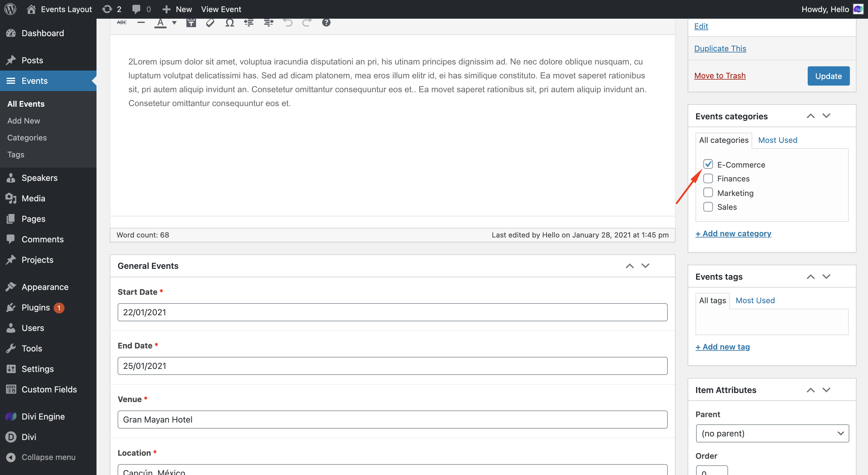
Task: Open keyboard shortcuts help icon
Action: (x=326, y=23)
